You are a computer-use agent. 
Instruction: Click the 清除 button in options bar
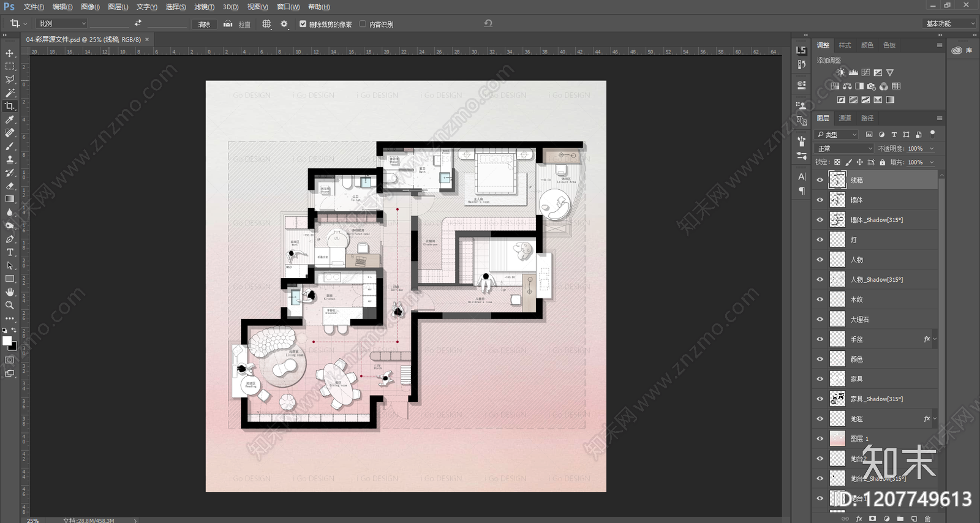pos(205,24)
